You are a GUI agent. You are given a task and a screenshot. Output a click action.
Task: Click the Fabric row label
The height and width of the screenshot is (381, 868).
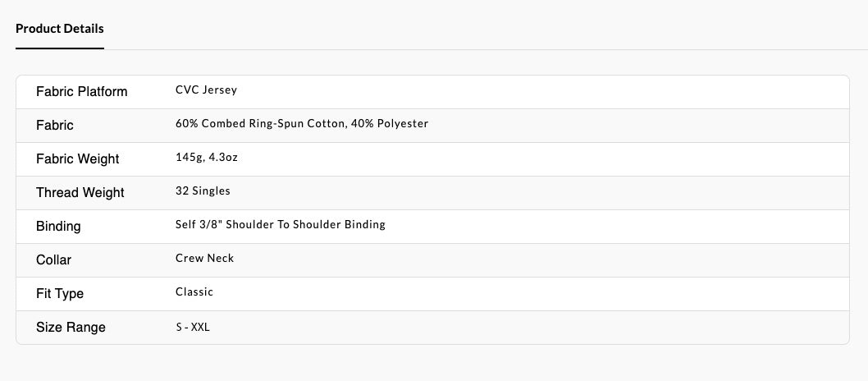pos(55,126)
